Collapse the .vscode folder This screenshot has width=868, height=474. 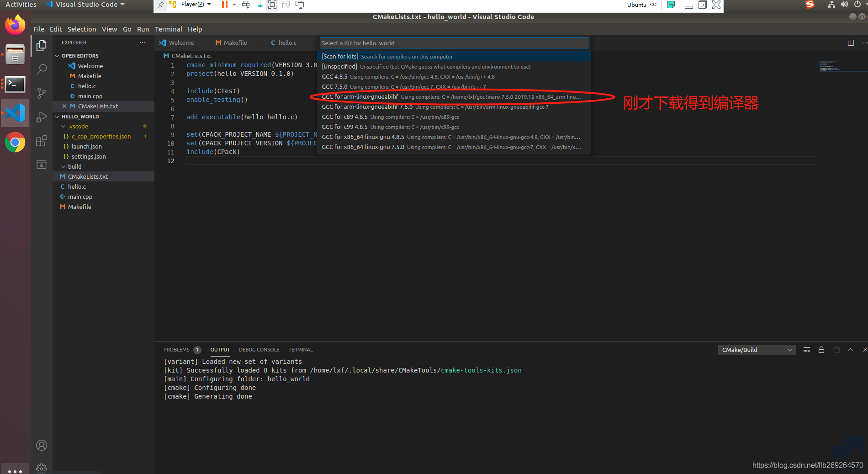[78, 127]
